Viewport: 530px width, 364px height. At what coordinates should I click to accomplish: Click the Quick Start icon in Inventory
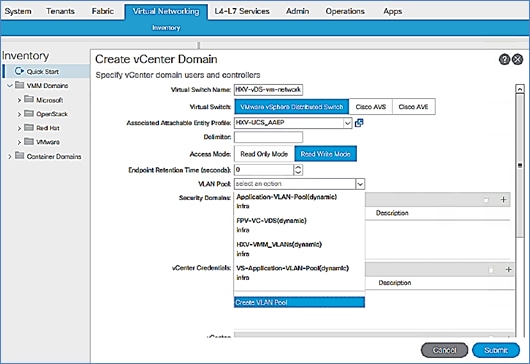tap(19, 71)
